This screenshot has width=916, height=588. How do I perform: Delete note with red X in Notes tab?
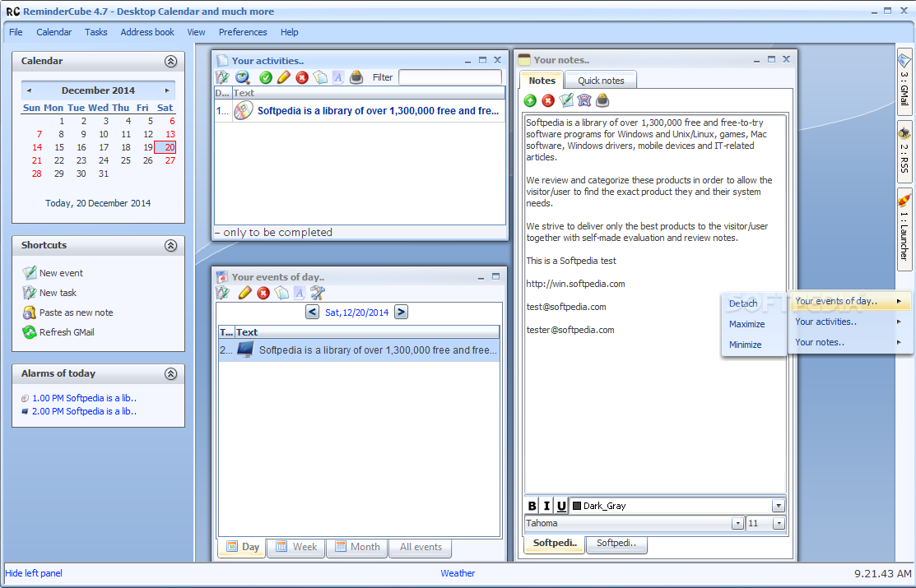(x=548, y=100)
